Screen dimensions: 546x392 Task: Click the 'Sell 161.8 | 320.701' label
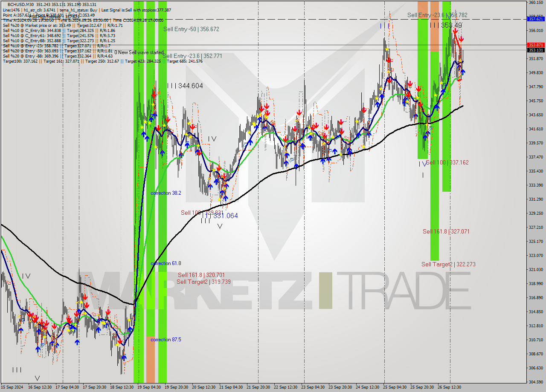[201, 275]
